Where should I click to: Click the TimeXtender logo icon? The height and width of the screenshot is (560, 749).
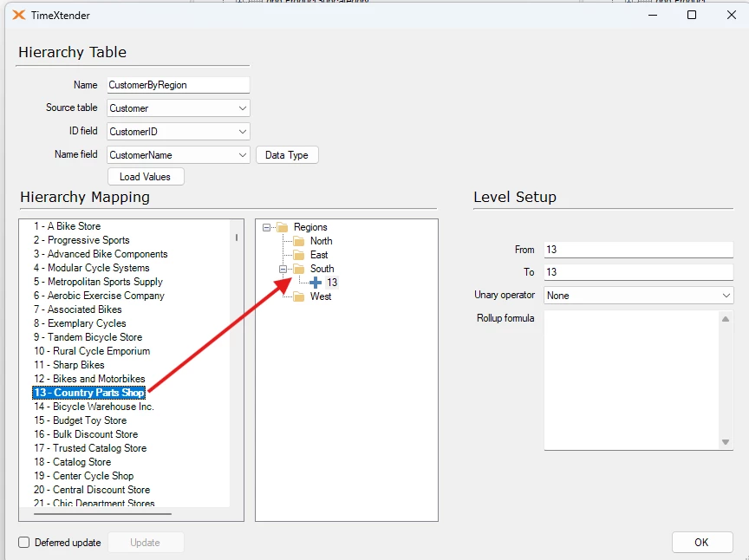tap(18, 15)
